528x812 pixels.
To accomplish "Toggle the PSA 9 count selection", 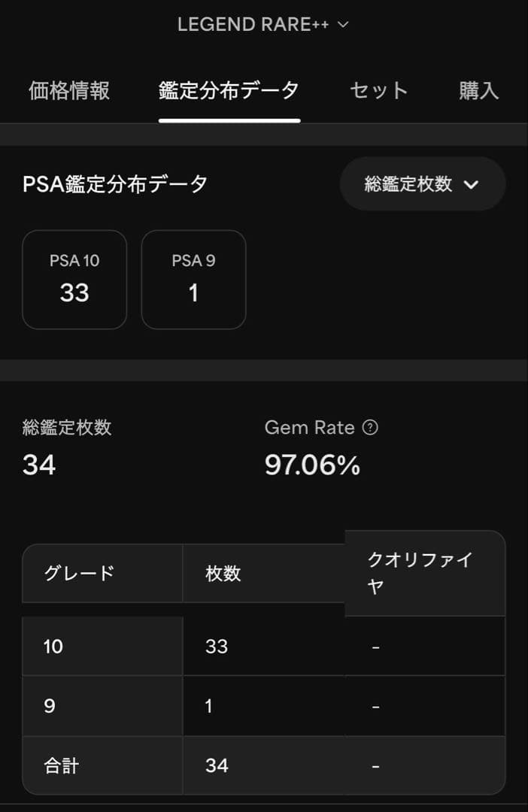I will click(193, 292).
